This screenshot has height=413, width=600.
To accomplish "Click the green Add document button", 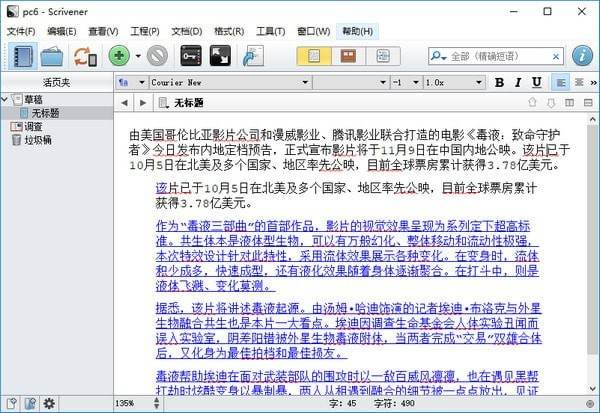I will (x=119, y=57).
